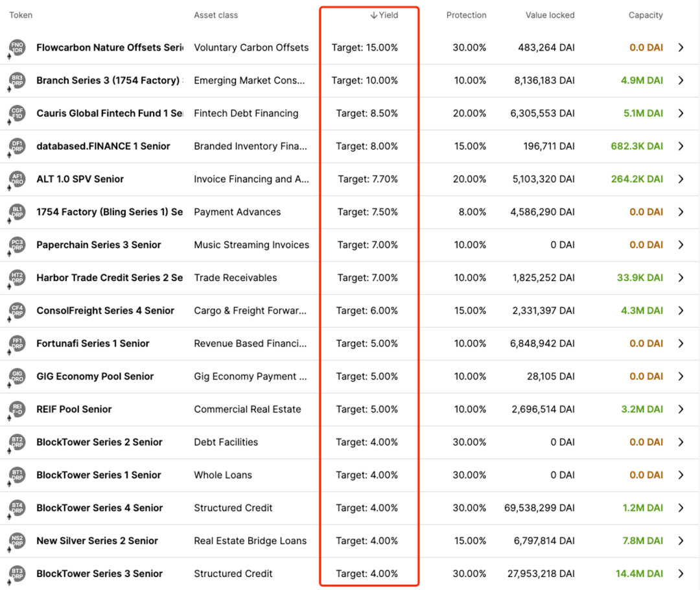
Task: Open New Silver Series 2 Senior token name
Action: pyautogui.click(x=97, y=541)
